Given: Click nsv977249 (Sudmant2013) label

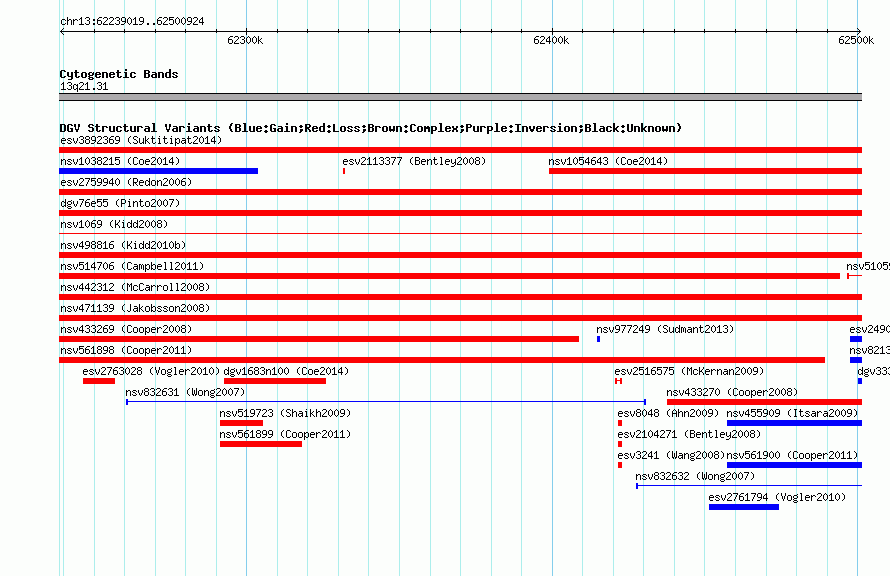Looking at the screenshot, I should 665,329.
